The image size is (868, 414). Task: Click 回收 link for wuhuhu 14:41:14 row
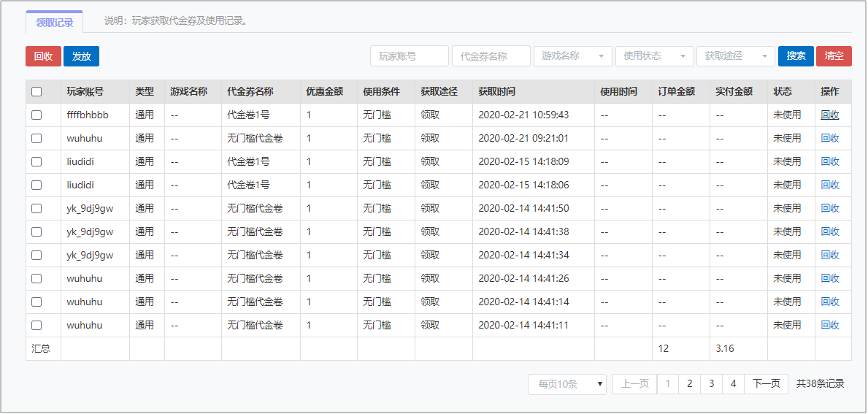tap(830, 302)
